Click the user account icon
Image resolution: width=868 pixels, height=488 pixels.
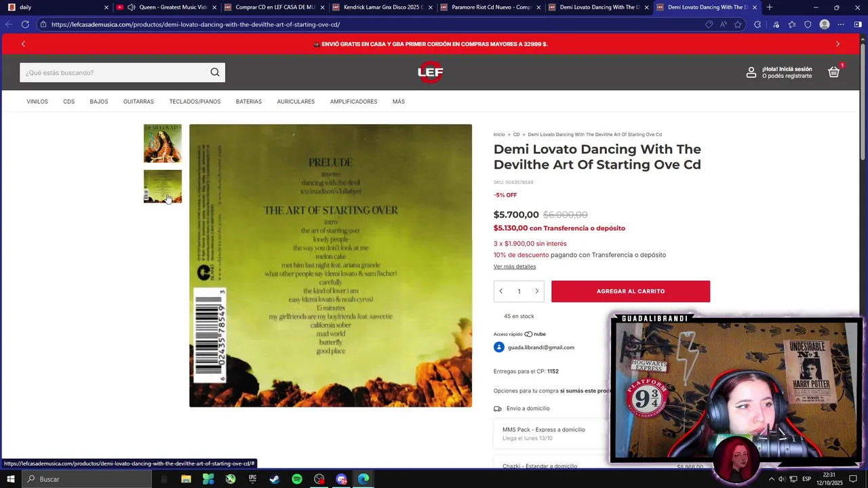pos(751,73)
